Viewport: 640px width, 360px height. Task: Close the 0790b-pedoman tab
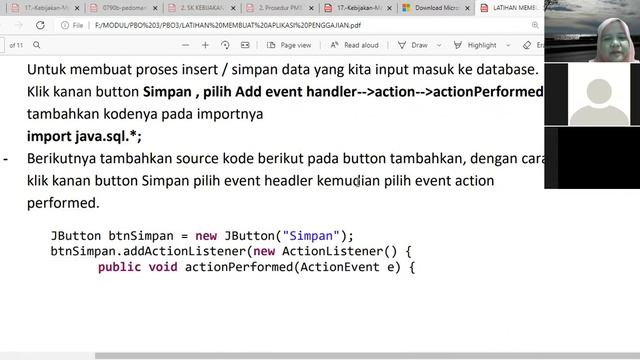pyautogui.click(x=155, y=8)
